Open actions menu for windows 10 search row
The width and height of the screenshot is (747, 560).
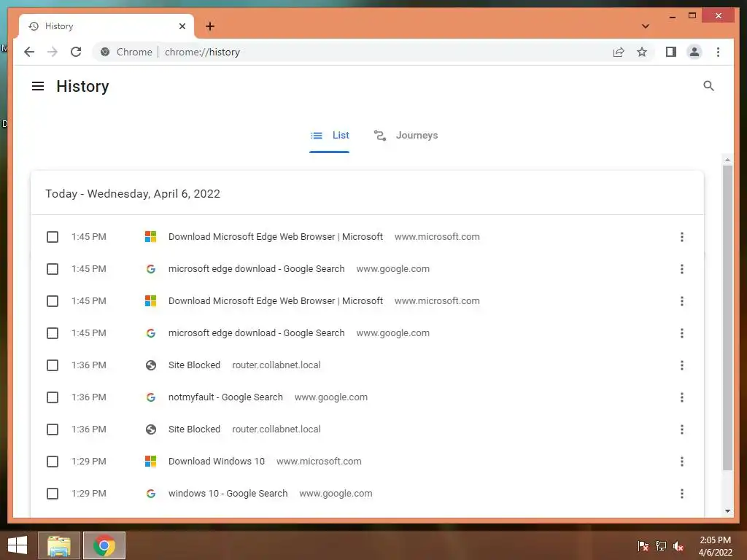[682, 494]
